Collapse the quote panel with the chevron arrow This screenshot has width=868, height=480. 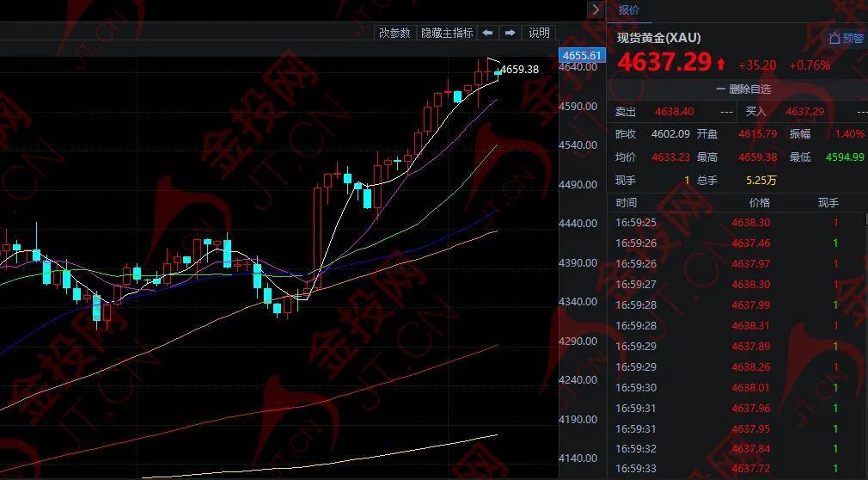(596, 10)
